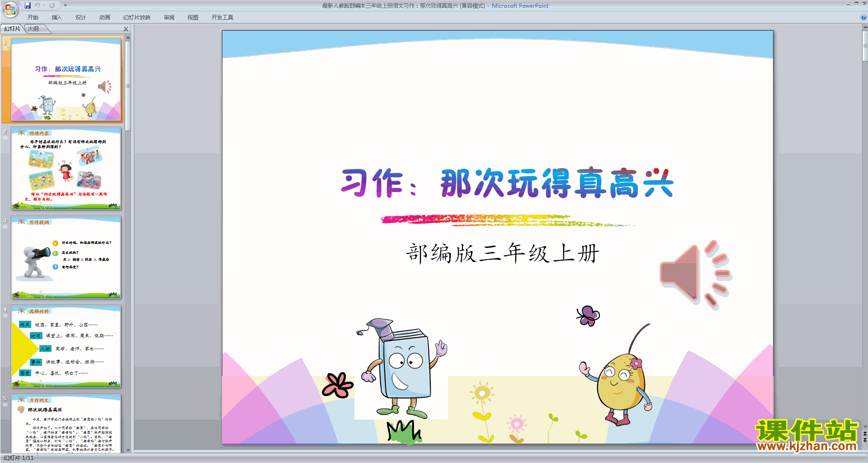868x463 pixels.
Task: Open the undo history dropdown arrow
Action: 44,5
